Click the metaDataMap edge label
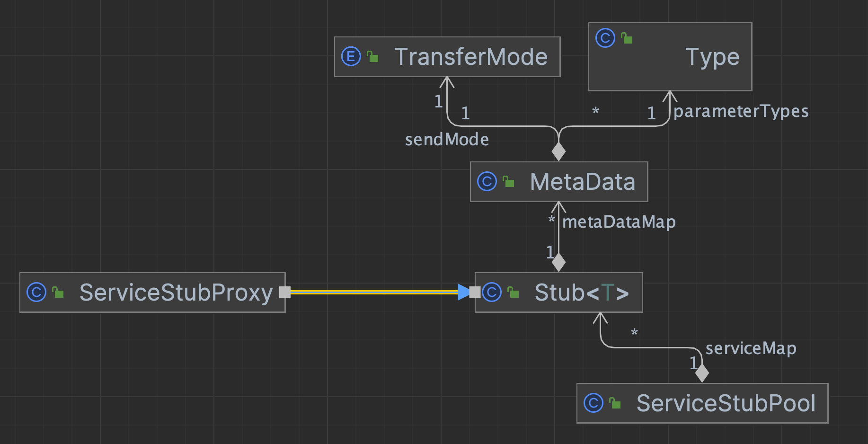This screenshot has width=868, height=444. [x=619, y=222]
